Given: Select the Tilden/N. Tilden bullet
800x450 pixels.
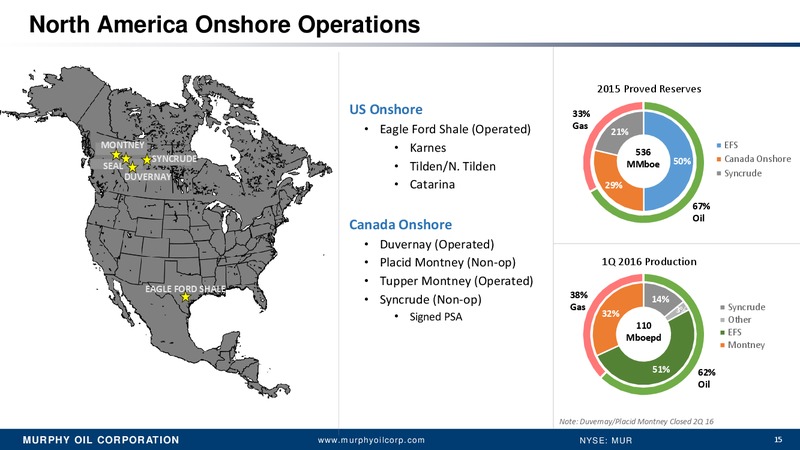Looking at the screenshot, I should (453, 166).
